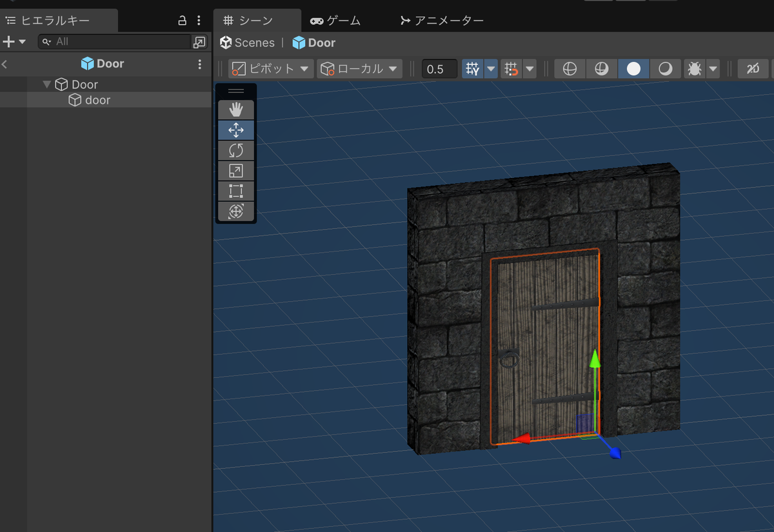Click the red X axis gizmo arrow
The image size is (774, 532).
[522, 439]
